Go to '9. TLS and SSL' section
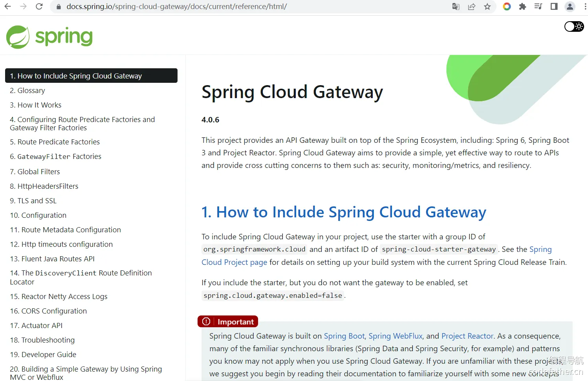The image size is (588, 381). coord(33,201)
